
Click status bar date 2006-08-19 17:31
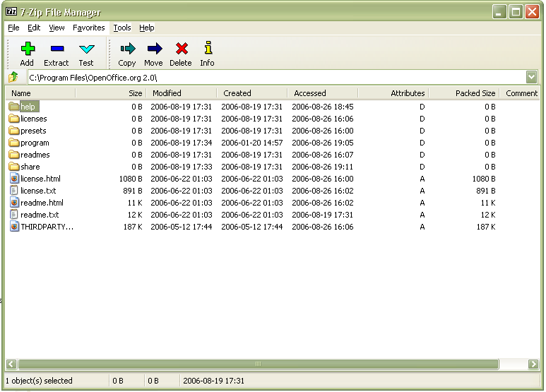click(213, 381)
